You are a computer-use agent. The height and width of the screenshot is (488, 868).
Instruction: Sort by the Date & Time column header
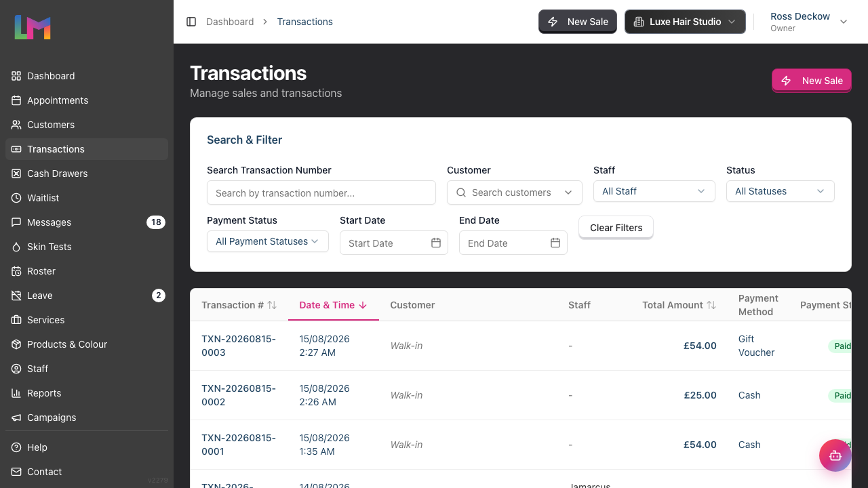[334, 305]
